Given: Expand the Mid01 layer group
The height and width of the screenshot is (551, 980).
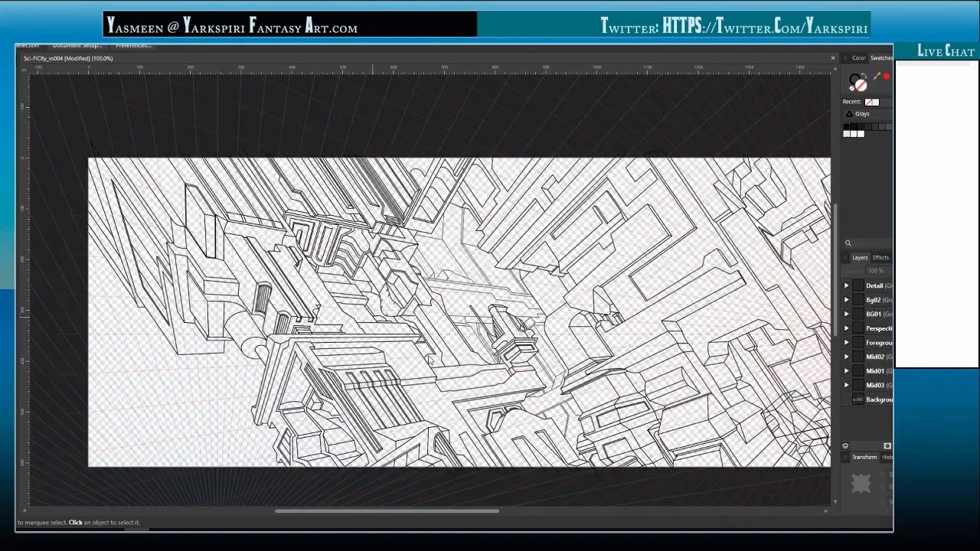Looking at the screenshot, I should 847,371.
